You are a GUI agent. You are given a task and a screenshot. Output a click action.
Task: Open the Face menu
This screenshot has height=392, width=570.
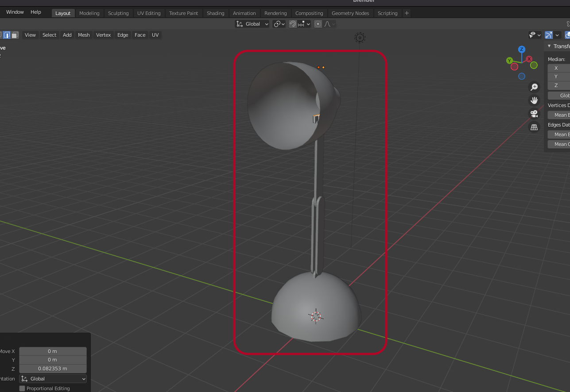140,35
